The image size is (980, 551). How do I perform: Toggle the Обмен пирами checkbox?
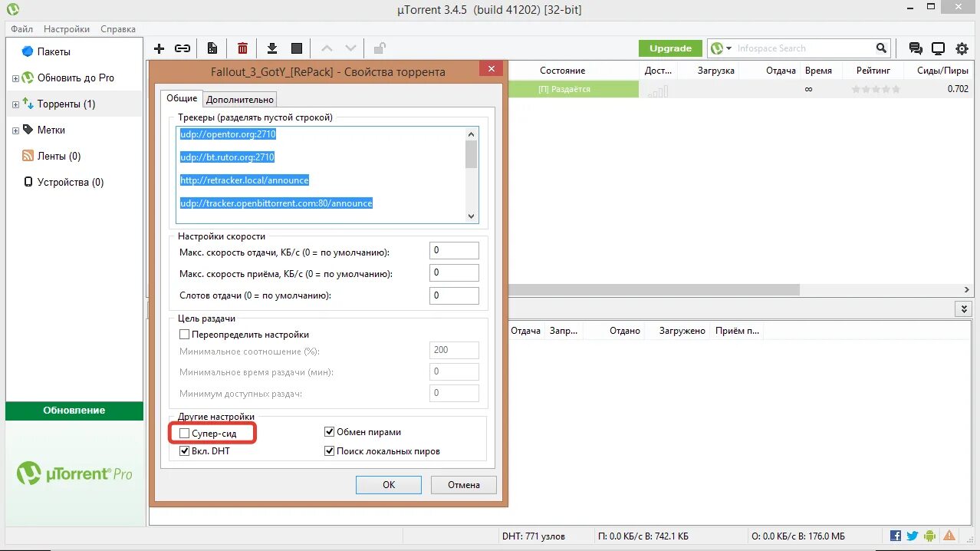[330, 432]
